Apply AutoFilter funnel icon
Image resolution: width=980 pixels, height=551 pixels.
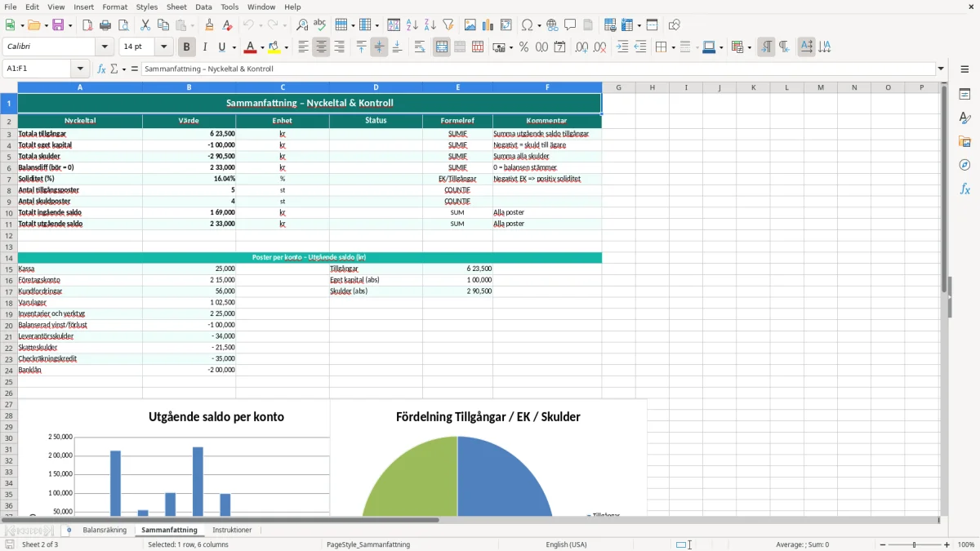448,25
